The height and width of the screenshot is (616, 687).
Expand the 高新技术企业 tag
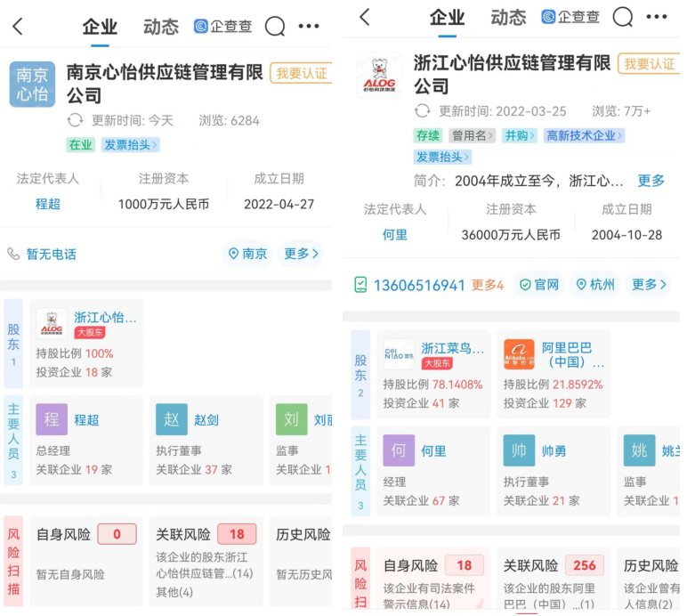tap(584, 135)
